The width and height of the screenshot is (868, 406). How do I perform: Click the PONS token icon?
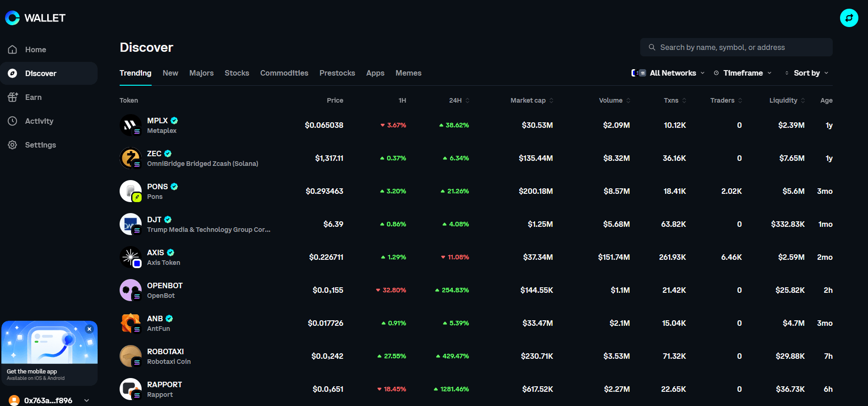(131, 191)
